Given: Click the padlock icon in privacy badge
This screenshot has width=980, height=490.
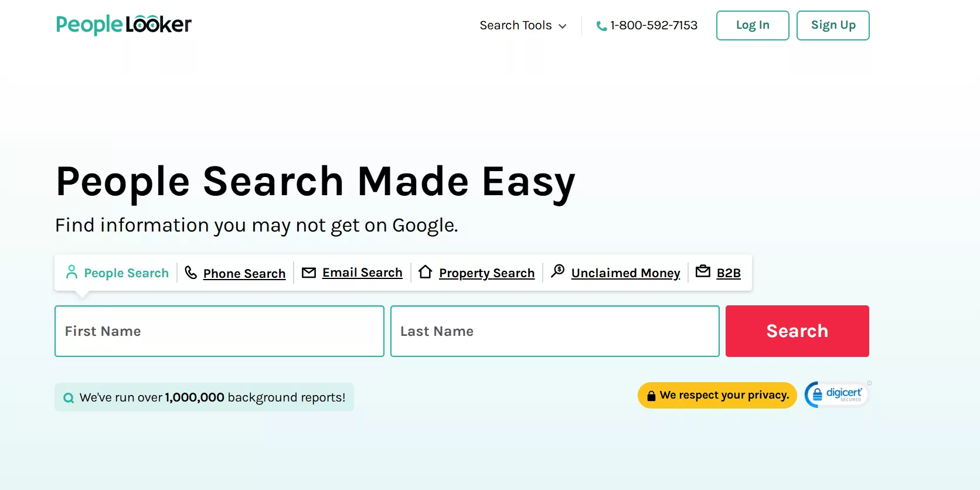Looking at the screenshot, I should (x=651, y=396).
